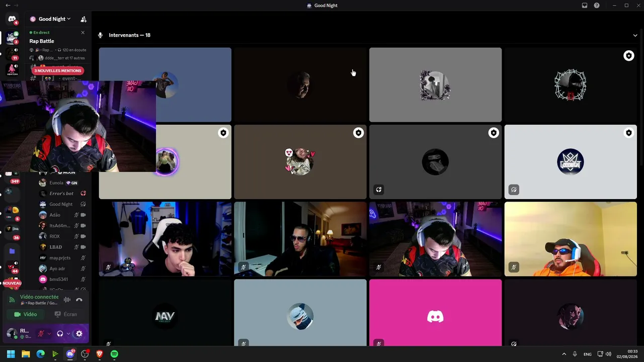Open the Vidéo connectée channel link
This screenshot has width=644, height=362.
click(39, 297)
